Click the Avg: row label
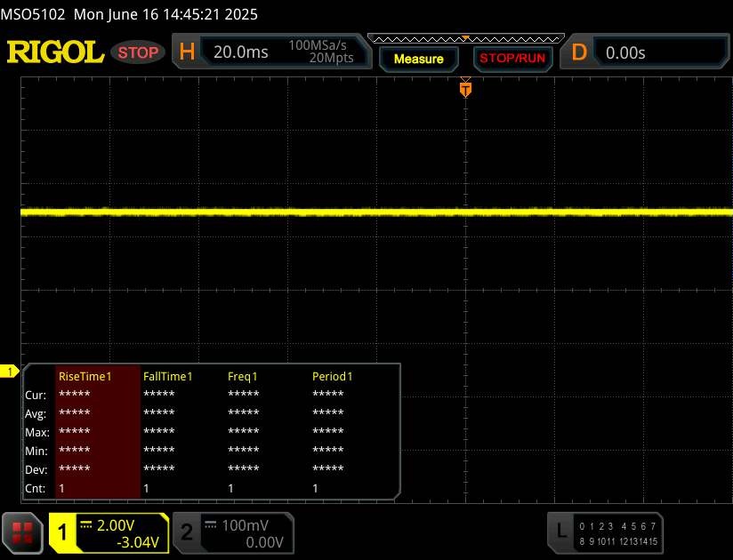The height and width of the screenshot is (560, 733). pos(36,414)
